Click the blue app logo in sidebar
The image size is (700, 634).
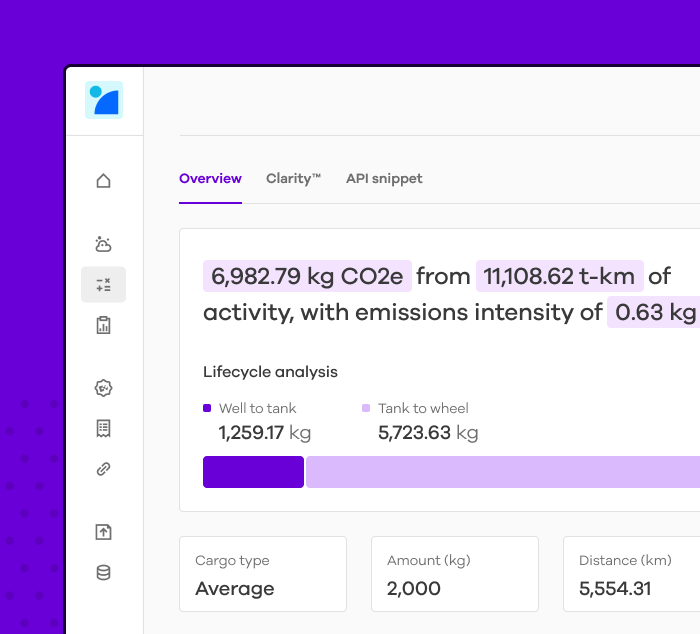pyautogui.click(x=104, y=100)
